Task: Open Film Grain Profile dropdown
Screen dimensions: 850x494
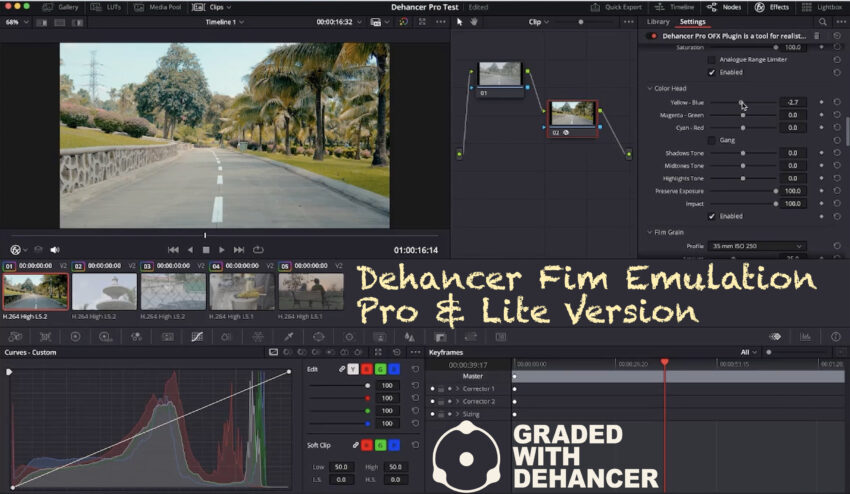Action: [757, 246]
